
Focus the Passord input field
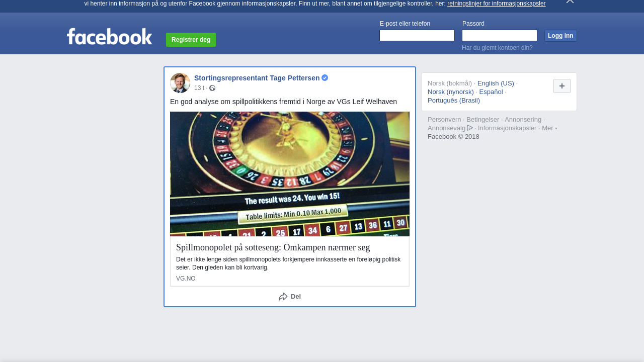tap(500, 36)
